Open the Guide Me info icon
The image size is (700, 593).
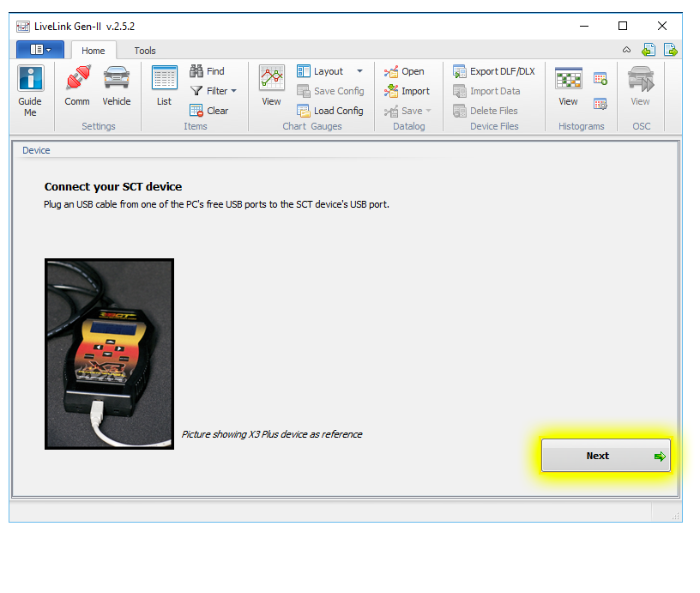pyautogui.click(x=30, y=91)
